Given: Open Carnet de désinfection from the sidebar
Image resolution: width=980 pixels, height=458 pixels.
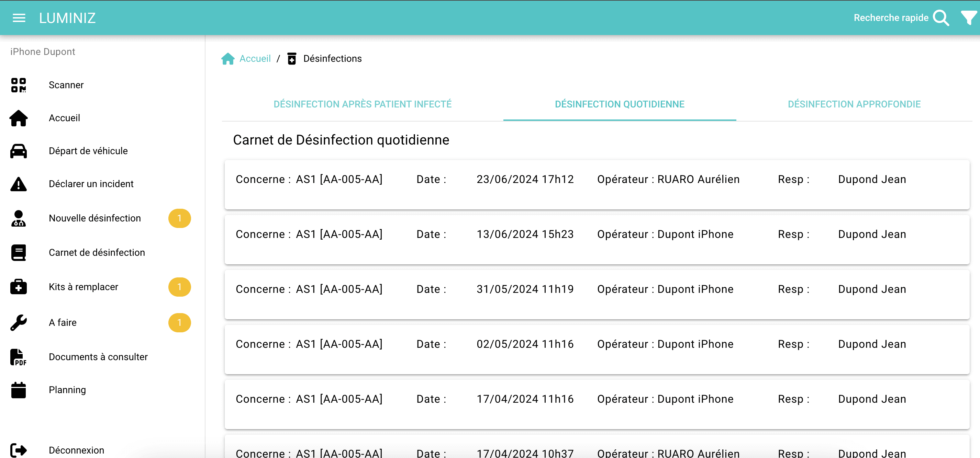Looking at the screenshot, I should (97, 252).
